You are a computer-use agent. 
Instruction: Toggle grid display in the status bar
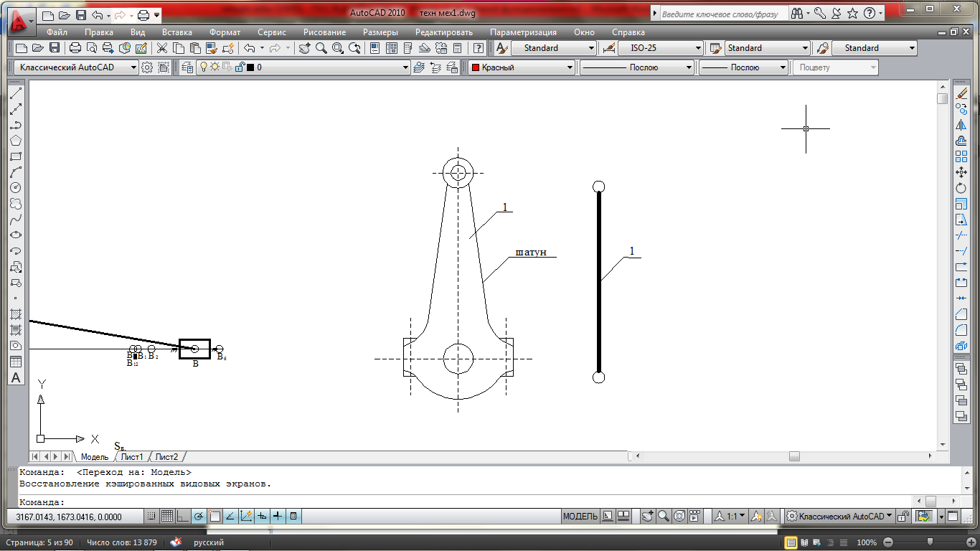pyautogui.click(x=166, y=516)
